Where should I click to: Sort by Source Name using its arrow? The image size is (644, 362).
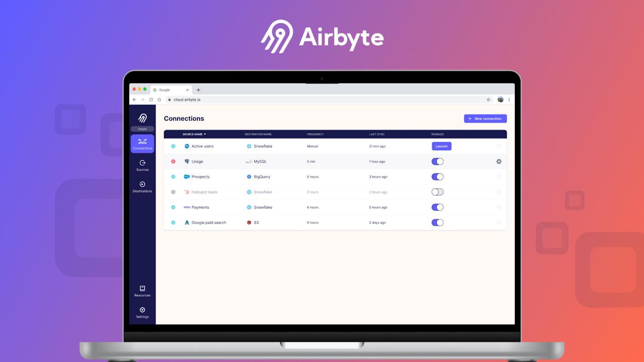pos(204,134)
